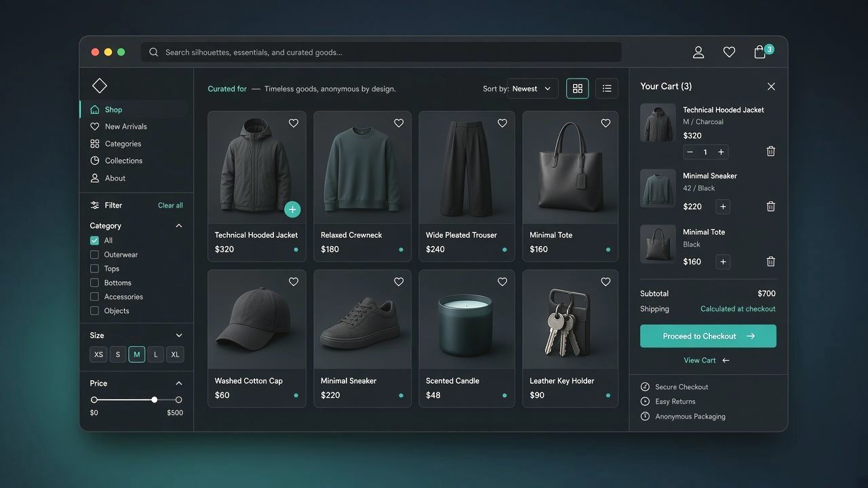This screenshot has width=868, height=488.
Task: Select size XS
Action: click(98, 354)
